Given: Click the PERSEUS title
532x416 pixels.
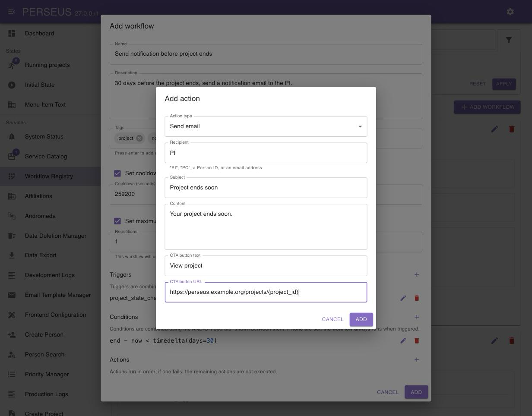Looking at the screenshot, I should pos(47,12).
